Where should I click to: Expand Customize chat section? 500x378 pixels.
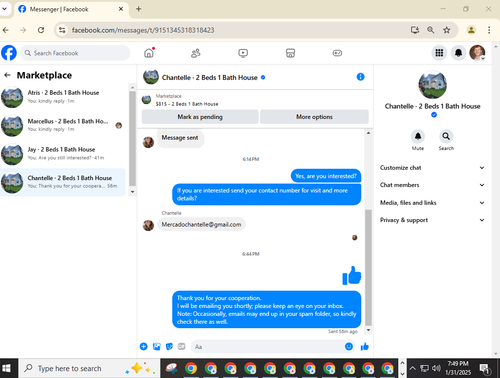pyautogui.click(x=432, y=168)
